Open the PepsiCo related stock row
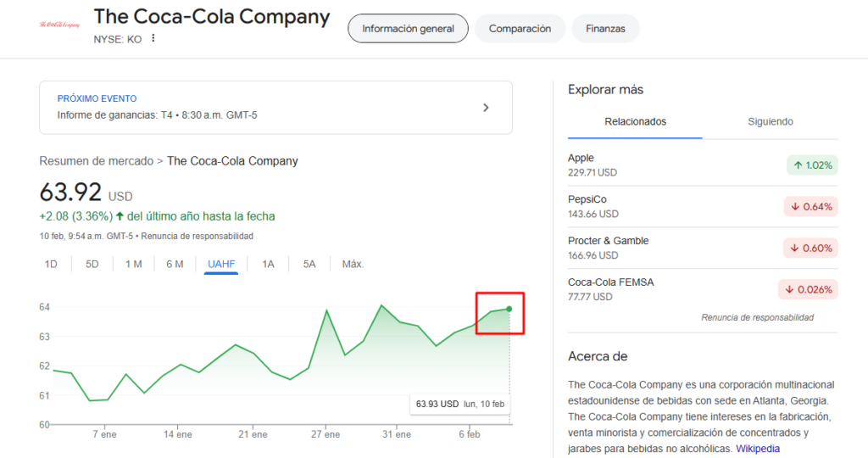The image size is (868, 458). click(703, 207)
